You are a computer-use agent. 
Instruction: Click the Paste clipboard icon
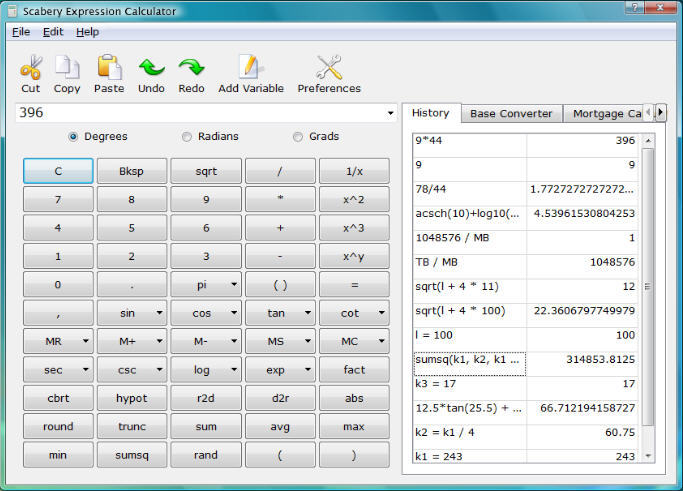click(109, 68)
